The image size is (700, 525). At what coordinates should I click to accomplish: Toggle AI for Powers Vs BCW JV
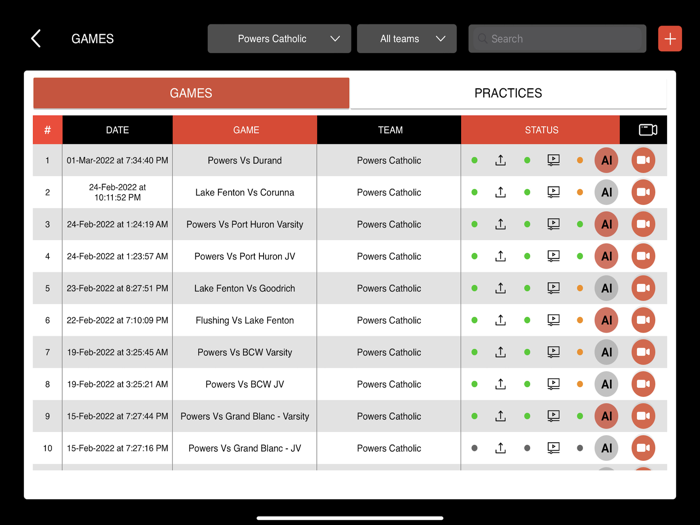(606, 384)
